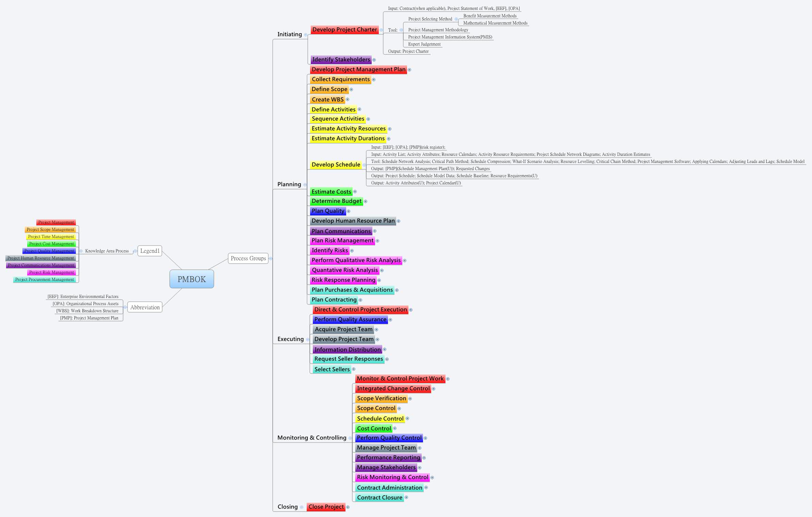Collapse the Develop Schedule subtopics
This screenshot has height=517, width=812.
coord(364,165)
